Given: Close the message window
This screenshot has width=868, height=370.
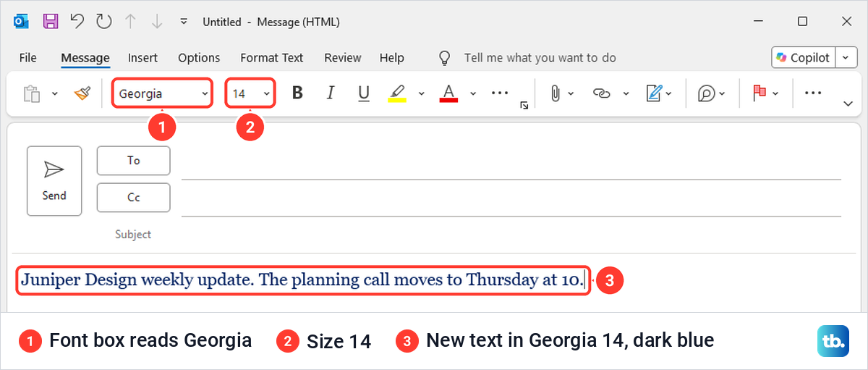Looking at the screenshot, I should point(846,22).
